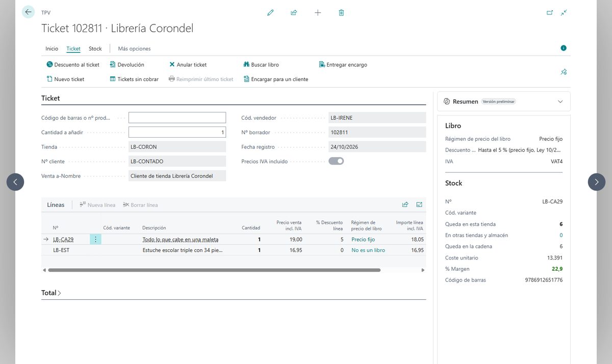Click Nueva línea button

point(97,205)
